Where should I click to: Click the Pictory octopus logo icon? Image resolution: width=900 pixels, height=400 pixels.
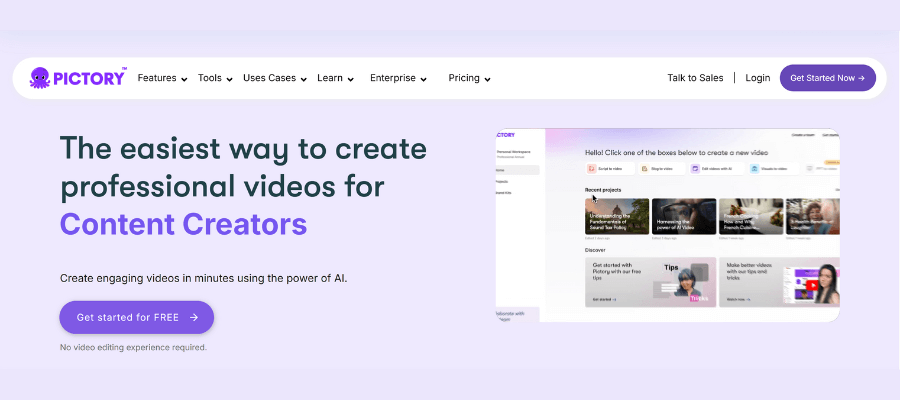point(40,78)
